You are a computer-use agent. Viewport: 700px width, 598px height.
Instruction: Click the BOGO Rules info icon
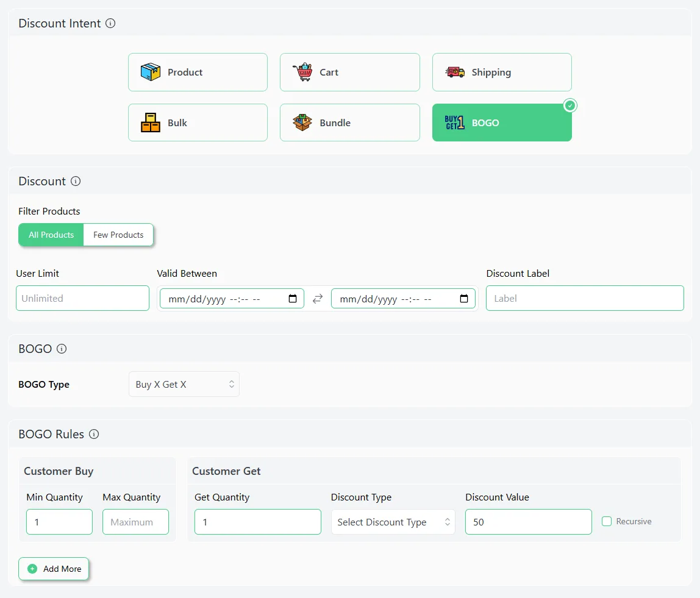tap(94, 434)
